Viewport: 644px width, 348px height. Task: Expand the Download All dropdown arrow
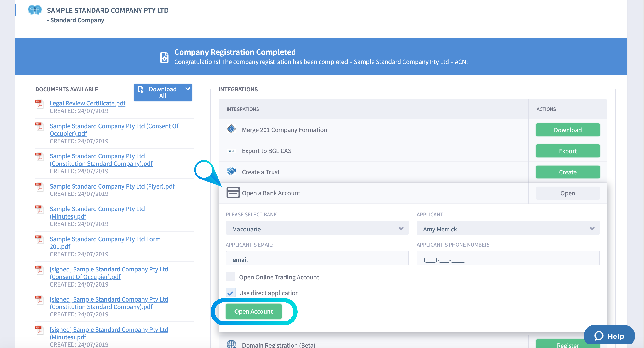188,89
